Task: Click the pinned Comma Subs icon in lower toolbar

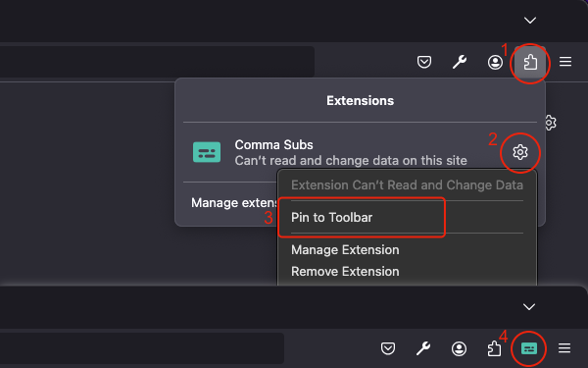Action: coord(529,348)
